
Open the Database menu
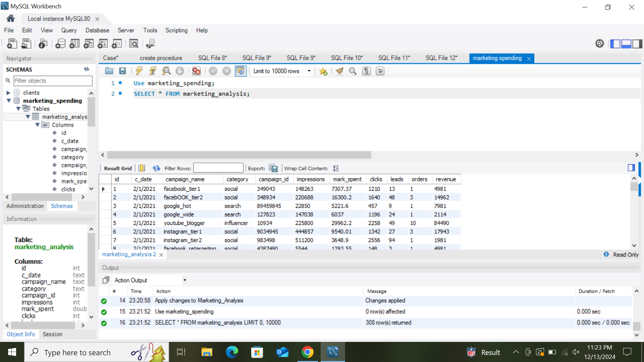point(97,30)
